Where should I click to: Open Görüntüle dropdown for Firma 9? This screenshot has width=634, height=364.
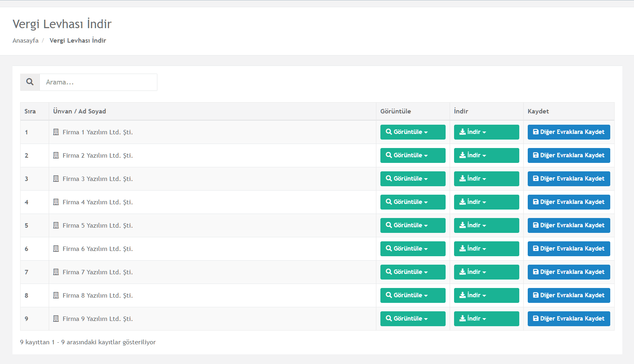[413, 319]
